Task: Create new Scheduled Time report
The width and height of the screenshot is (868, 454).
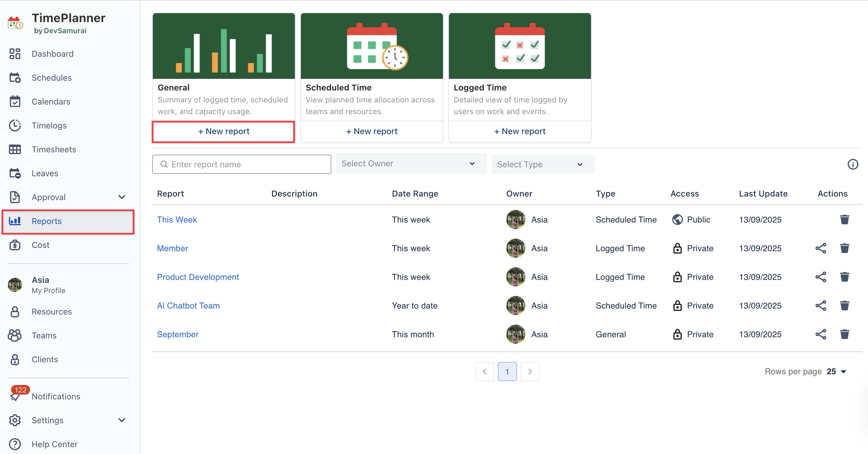Action: pyautogui.click(x=371, y=131)
